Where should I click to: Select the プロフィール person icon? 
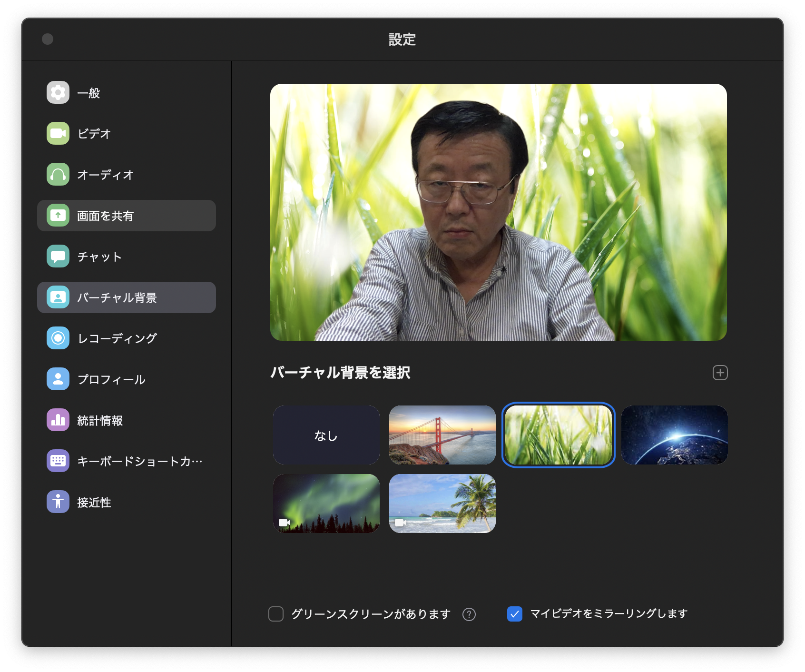coord(58,379)
